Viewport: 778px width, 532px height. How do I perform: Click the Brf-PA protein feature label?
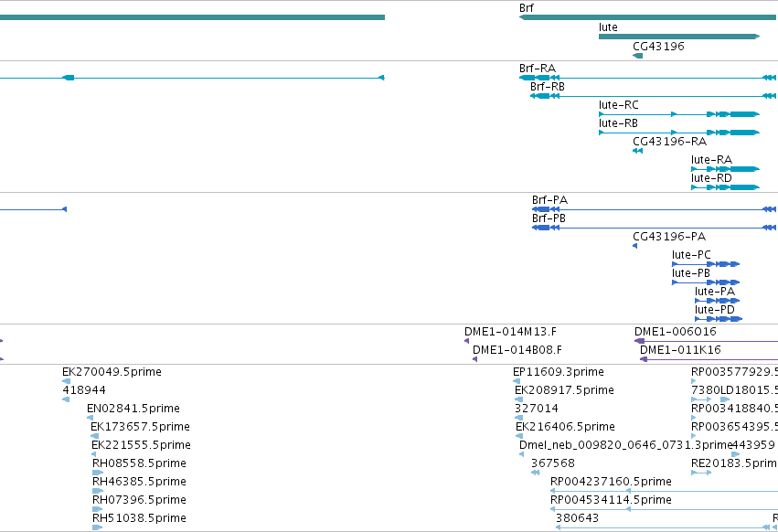tap(549, 200)
